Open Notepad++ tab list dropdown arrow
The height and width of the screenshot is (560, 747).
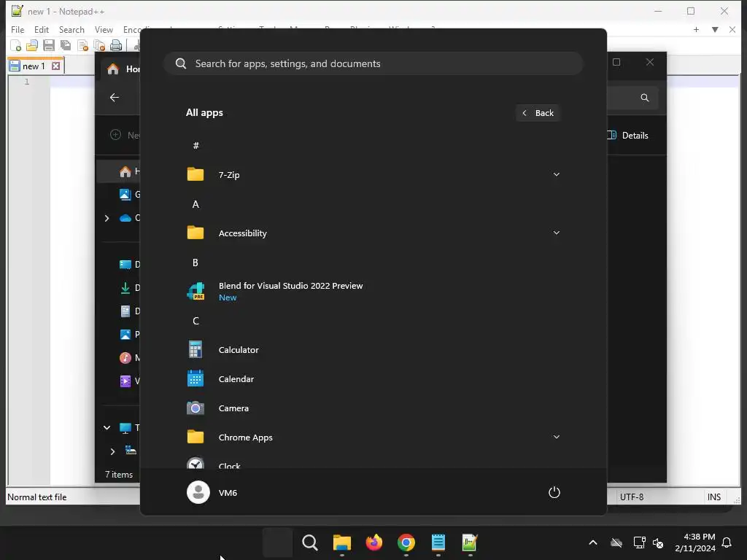click(x=715, y=29)
